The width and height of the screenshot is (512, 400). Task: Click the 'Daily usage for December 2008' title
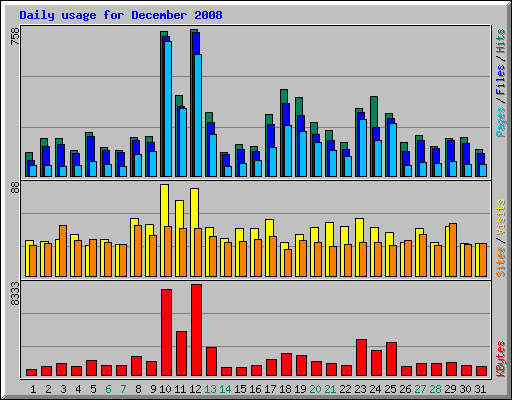[121, 15]
